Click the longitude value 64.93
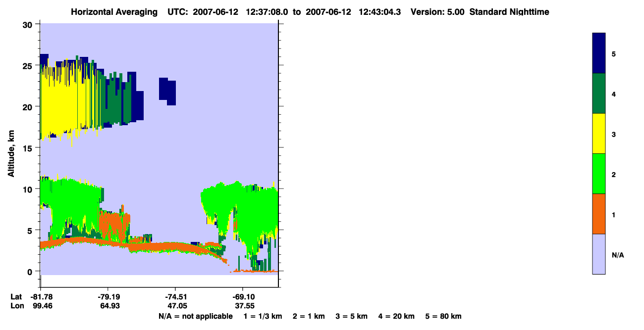Viewport: 644px width, 330px height. (x=110, y=306)
